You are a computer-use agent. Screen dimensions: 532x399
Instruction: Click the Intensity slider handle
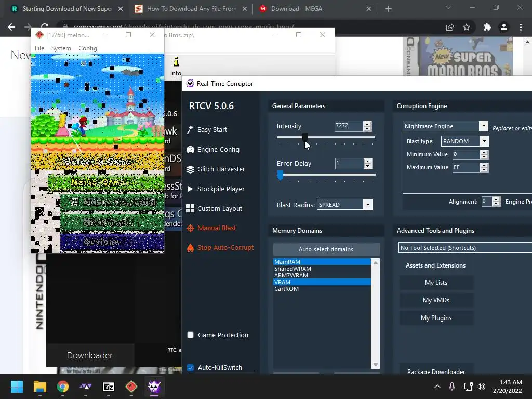[x=304, y=137]
